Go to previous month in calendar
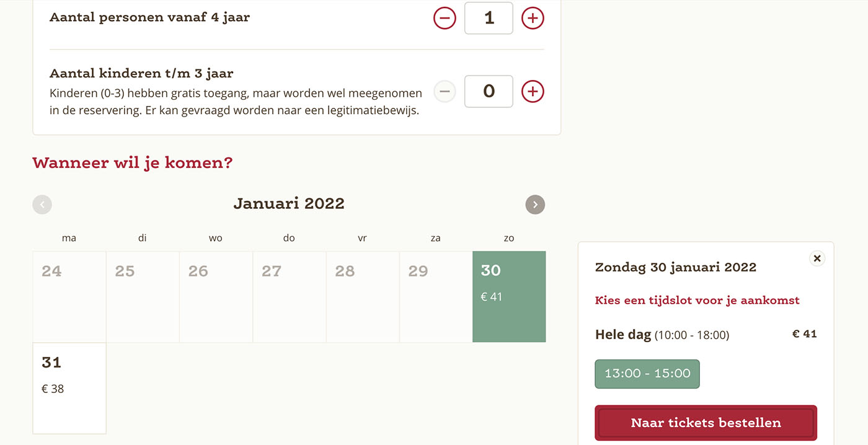The image size is (868, 445). (42, 205)
